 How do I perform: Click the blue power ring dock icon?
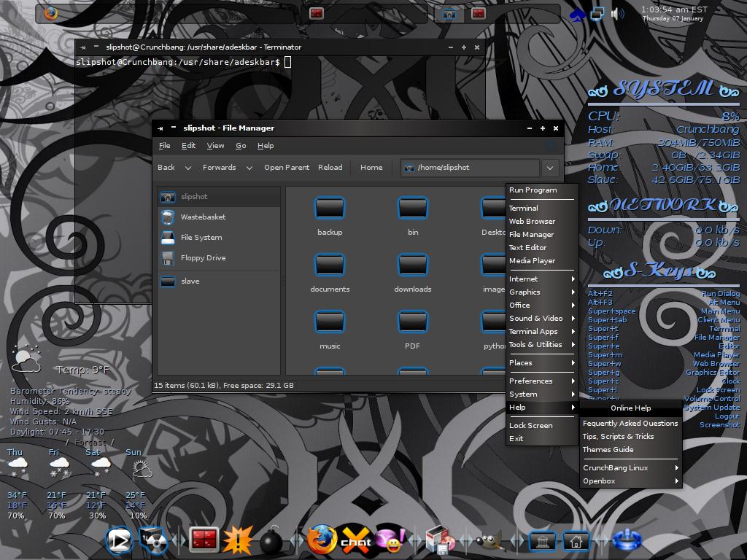point(627,540)
